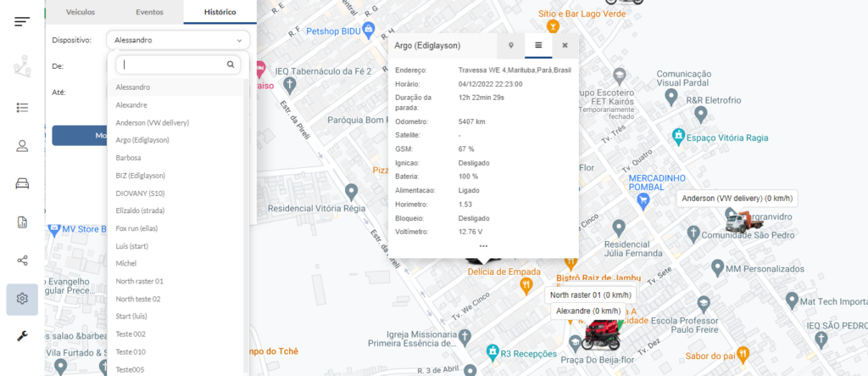The width and height of the screenshot is (868, 376).
Task: Click the map route icon in sidebar
Action: 22,70
